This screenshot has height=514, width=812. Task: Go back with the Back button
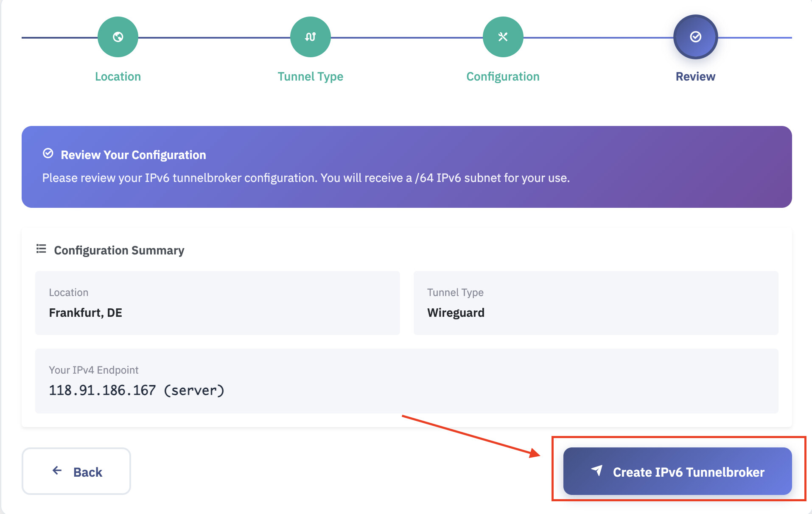[x=76, y=471]
